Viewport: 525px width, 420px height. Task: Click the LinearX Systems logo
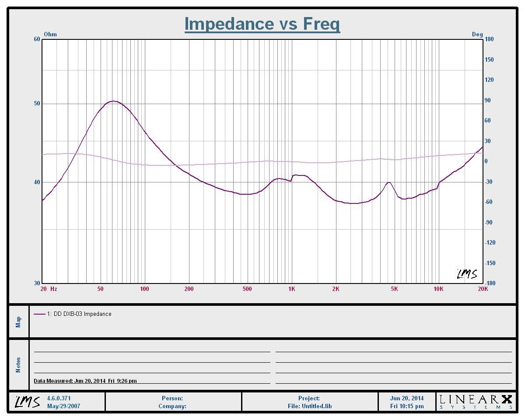pos(476,402)
